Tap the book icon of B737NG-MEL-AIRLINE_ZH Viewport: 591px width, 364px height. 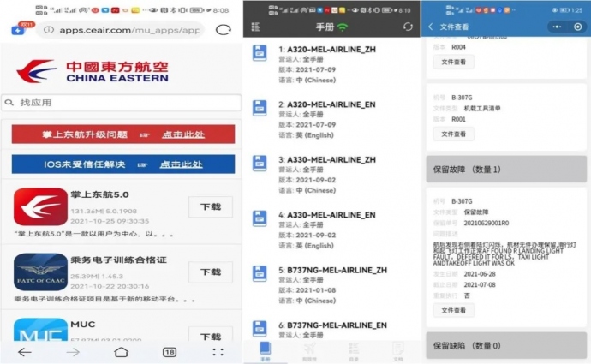[x=260, y=273]
